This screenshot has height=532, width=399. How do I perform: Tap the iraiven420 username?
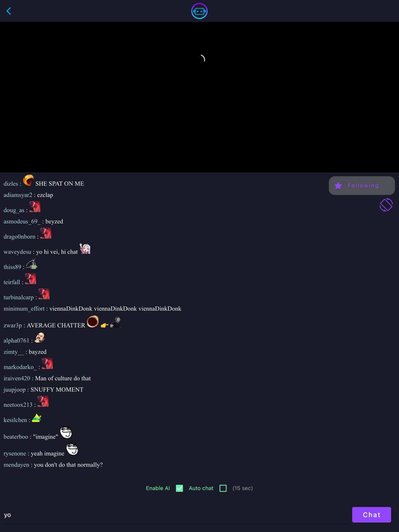click(x=17, y=378)
